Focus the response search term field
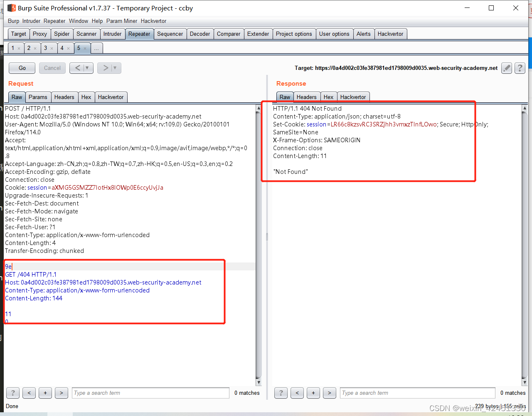532x416 pixels. pos(418,393)
